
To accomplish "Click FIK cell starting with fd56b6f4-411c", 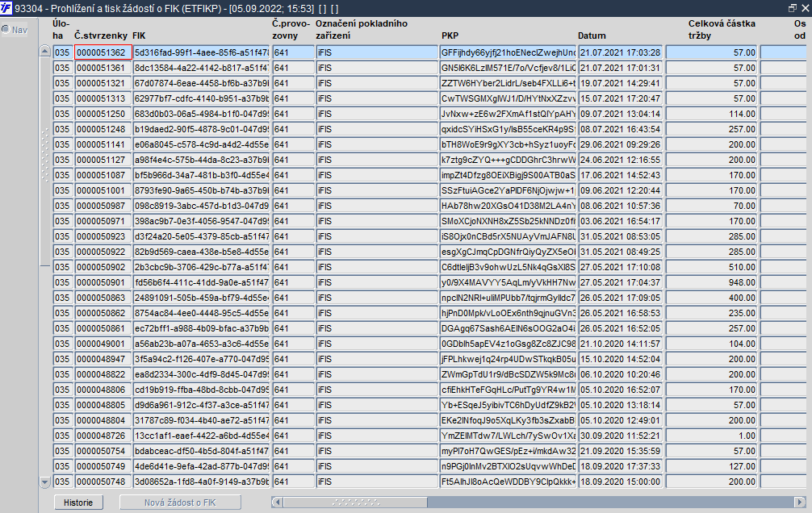I will point(202,282).
